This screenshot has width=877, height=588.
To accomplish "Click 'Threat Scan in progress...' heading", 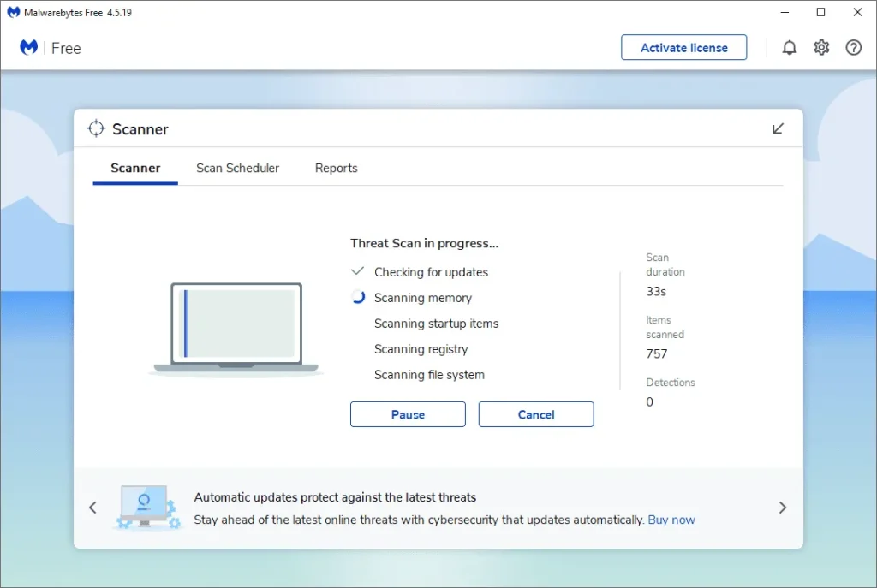I will point(424,243).
